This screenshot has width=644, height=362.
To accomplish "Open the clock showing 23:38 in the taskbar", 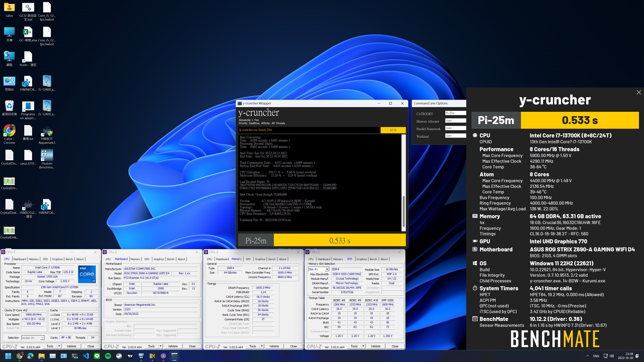I will tap(626, 356).
